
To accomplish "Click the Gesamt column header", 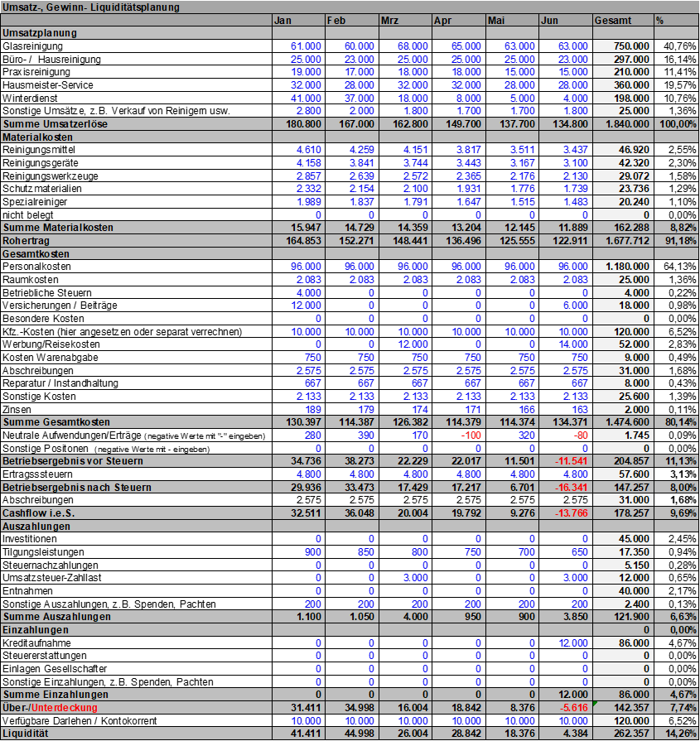I will coord(623,20).
